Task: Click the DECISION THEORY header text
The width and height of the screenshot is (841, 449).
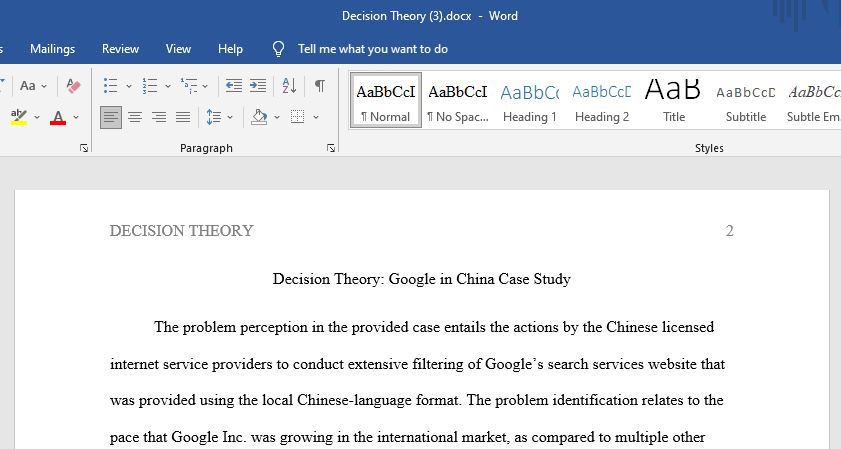Action: pyautogui.click(x=181, y=231)
